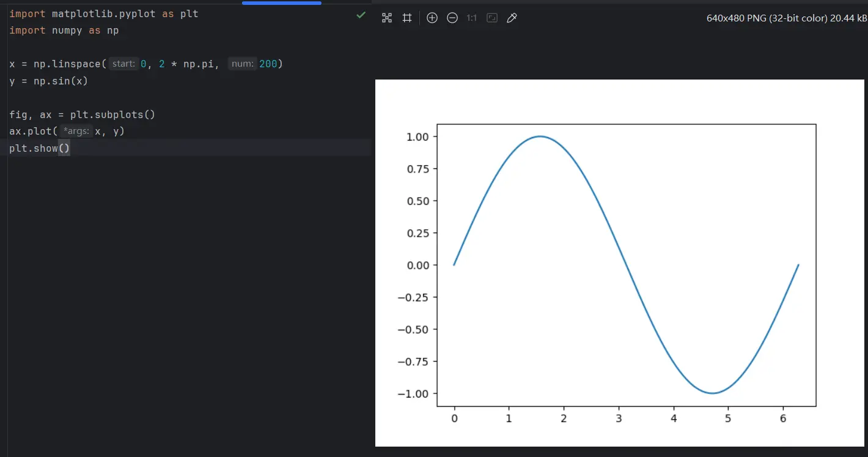Click the import numpy as np line

[x=64, y=30]
